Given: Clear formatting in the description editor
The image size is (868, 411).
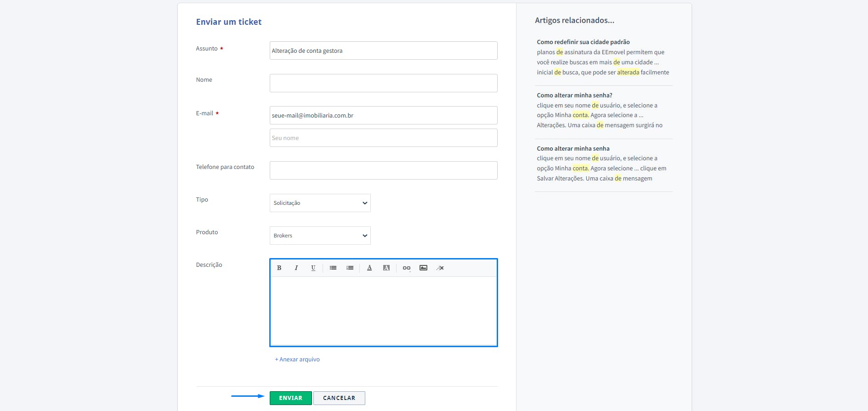Looking at the screenshot, I should [440, 268].
